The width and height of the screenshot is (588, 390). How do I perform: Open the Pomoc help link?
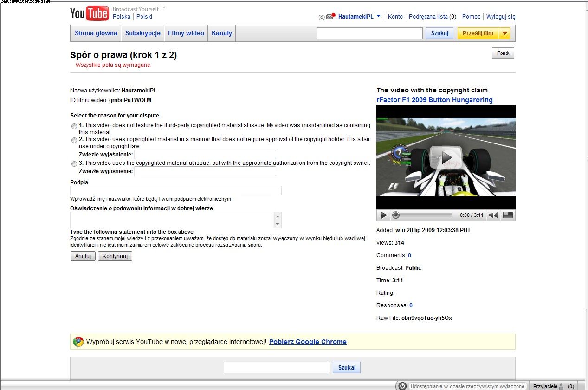[x=472, y=16]
